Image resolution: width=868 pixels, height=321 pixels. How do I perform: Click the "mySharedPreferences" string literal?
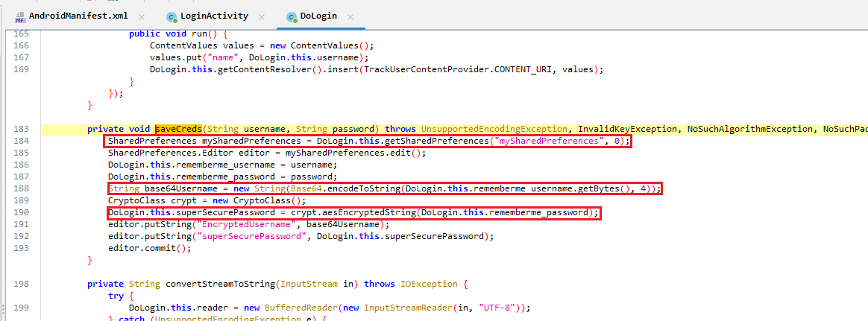548,142
